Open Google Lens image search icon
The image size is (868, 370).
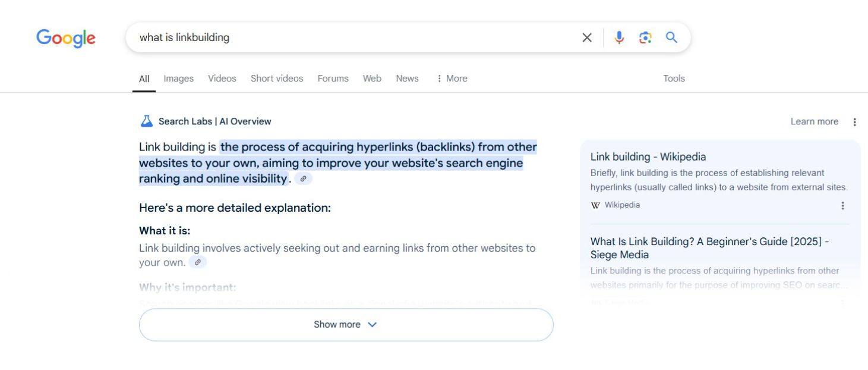(645, 37)
